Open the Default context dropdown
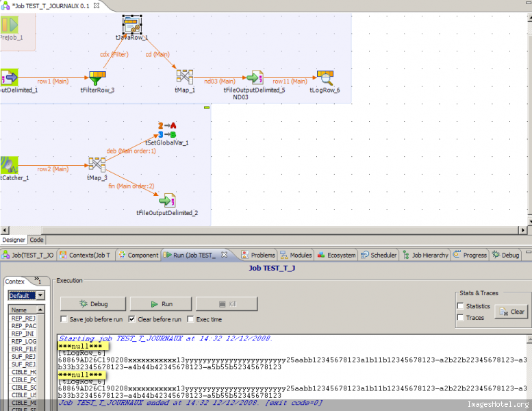 point(40,295)
